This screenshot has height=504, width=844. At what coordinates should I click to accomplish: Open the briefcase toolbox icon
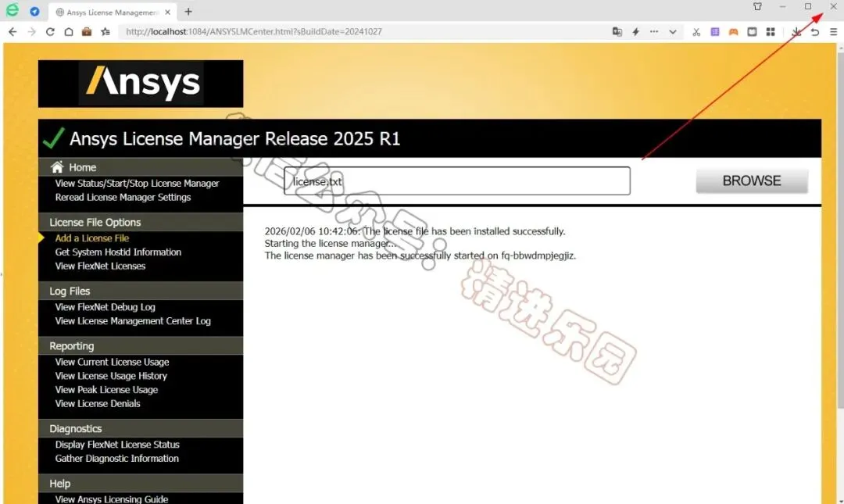tap(87, 32)
